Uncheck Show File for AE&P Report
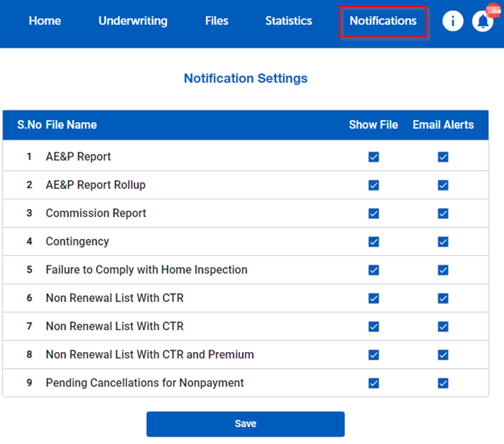504x444 pixels. [x=373, y=157]
